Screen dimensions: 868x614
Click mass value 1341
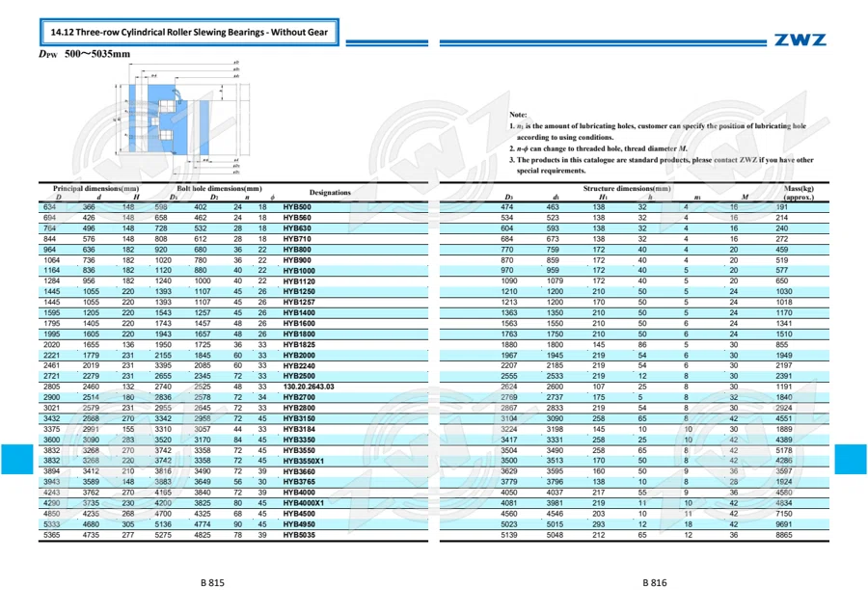(784, 324)
